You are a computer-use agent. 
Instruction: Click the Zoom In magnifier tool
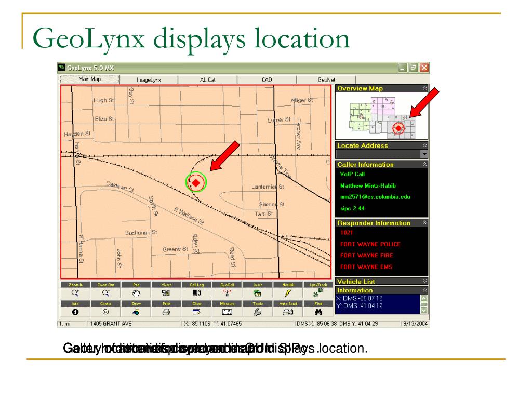(x=75, y=293)
